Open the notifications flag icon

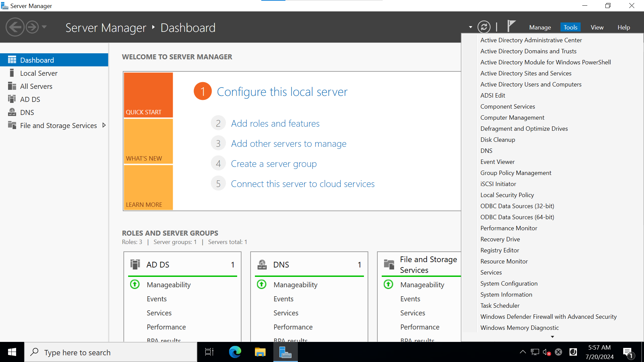coord(511,26)
